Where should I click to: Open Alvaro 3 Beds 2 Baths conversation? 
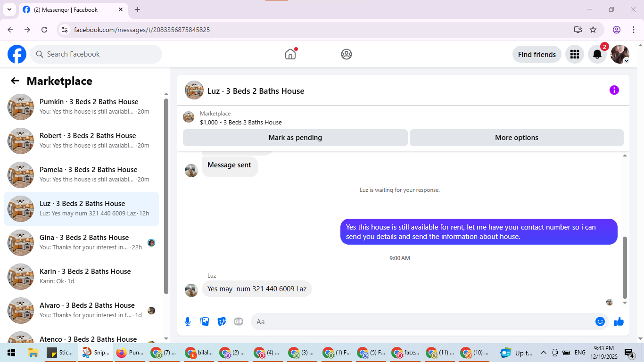click(x=81, y=311)
